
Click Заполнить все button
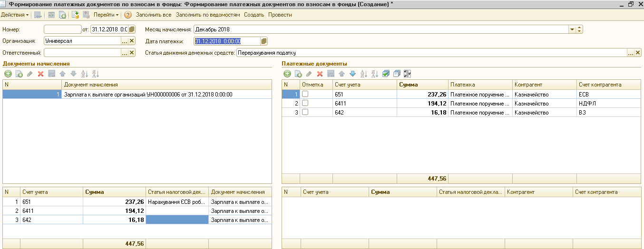pyautogui.click(x=154, y=15)
